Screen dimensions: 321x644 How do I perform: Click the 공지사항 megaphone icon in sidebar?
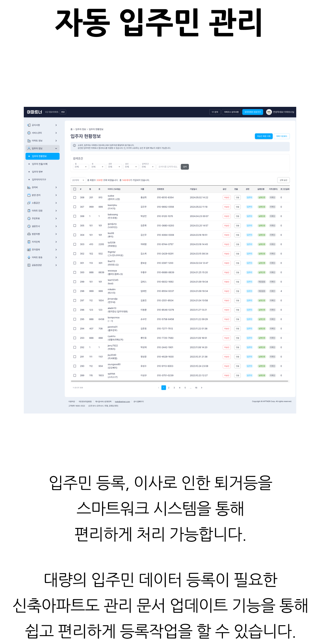tap(29, 125)
